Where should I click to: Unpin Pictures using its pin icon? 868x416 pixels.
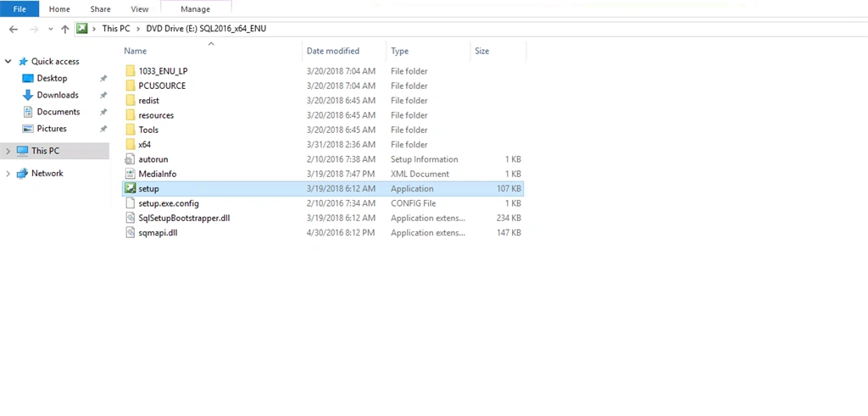[103, 129]
